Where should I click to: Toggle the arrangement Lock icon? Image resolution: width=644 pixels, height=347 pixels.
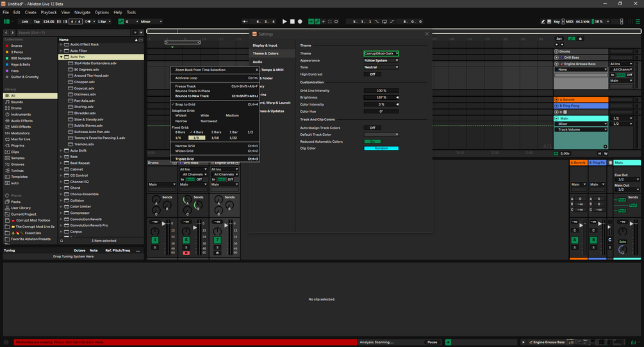coord(581,38)
